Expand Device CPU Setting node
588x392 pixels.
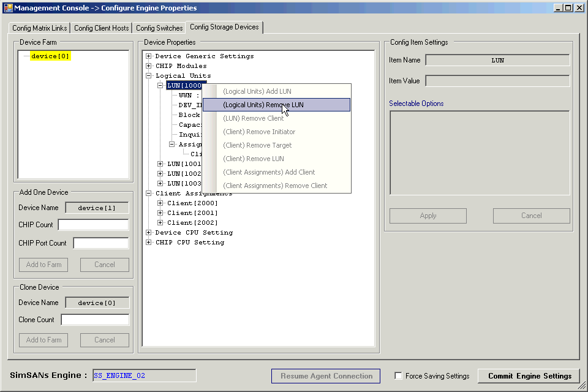pos(148,233)
